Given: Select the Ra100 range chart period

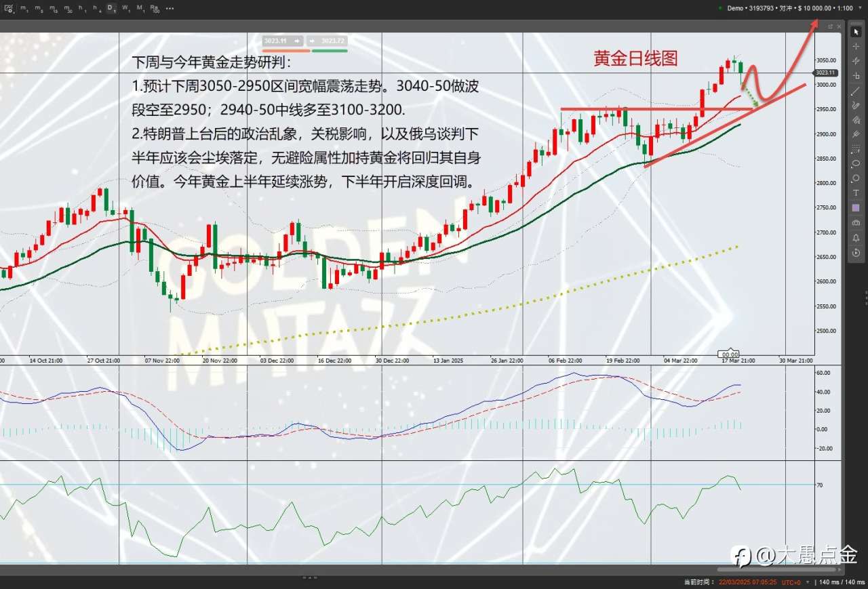Looking at the screenshot, I should (x=155, y=8).
